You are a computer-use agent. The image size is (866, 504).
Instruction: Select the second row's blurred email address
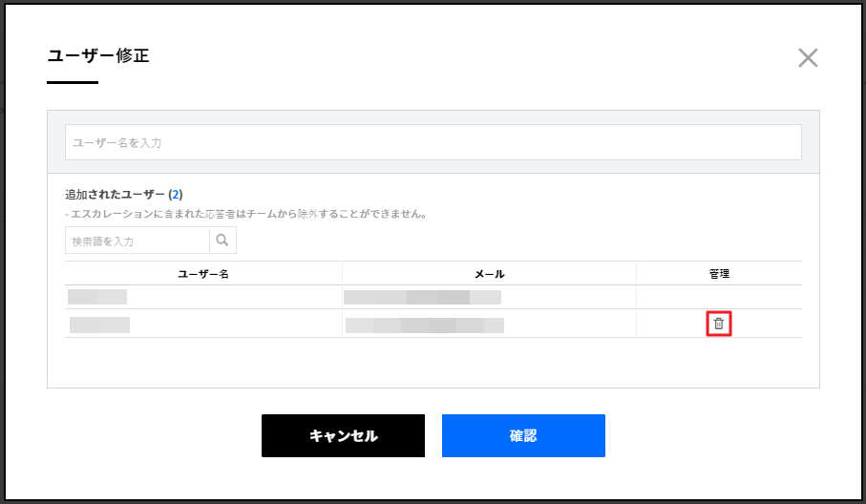click(x=424, y=325)
